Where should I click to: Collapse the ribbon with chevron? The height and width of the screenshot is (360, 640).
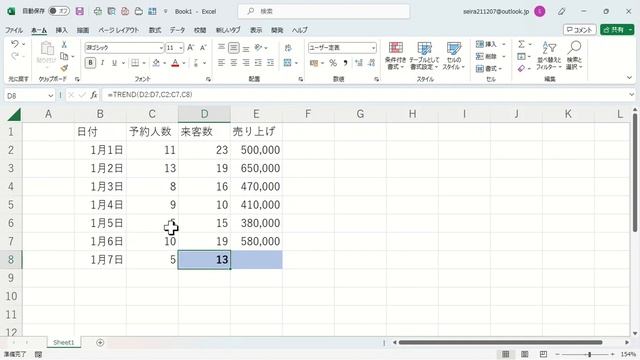click(629, 78)
